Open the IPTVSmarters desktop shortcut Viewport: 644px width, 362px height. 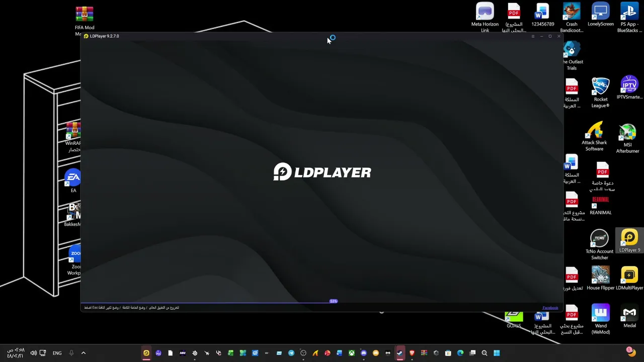(629, 88)
